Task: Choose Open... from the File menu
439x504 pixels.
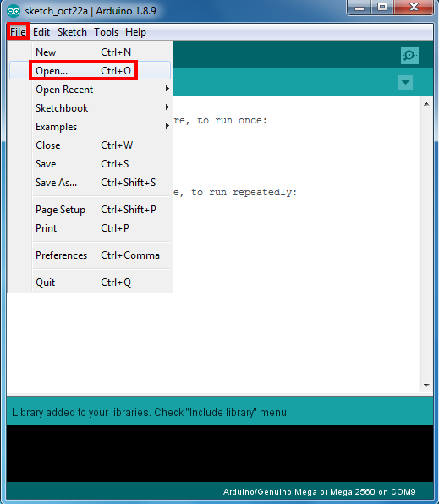Action: pos(90,70)
